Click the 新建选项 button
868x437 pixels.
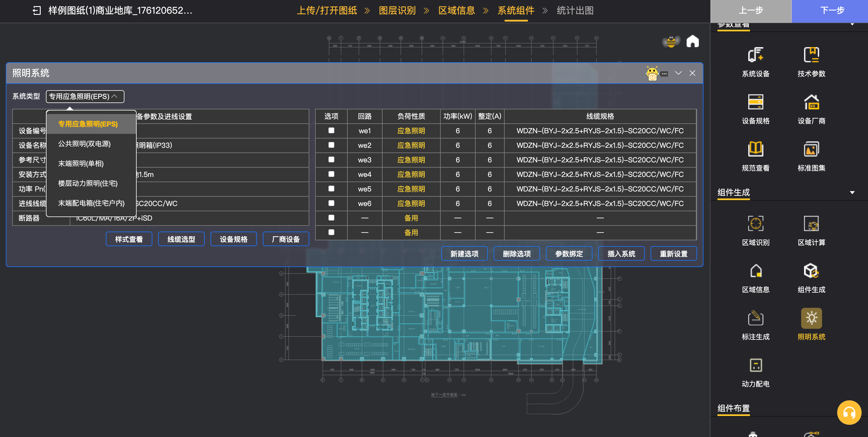coord(464,254)
